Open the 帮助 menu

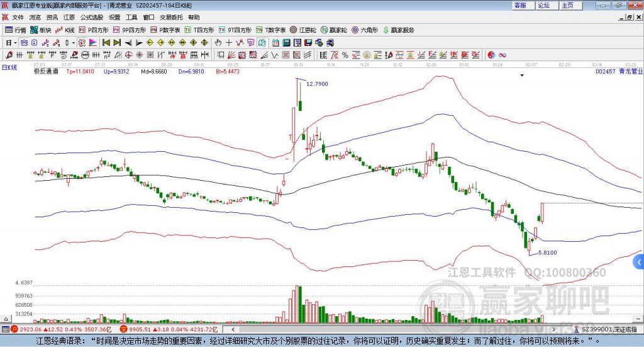194,17
